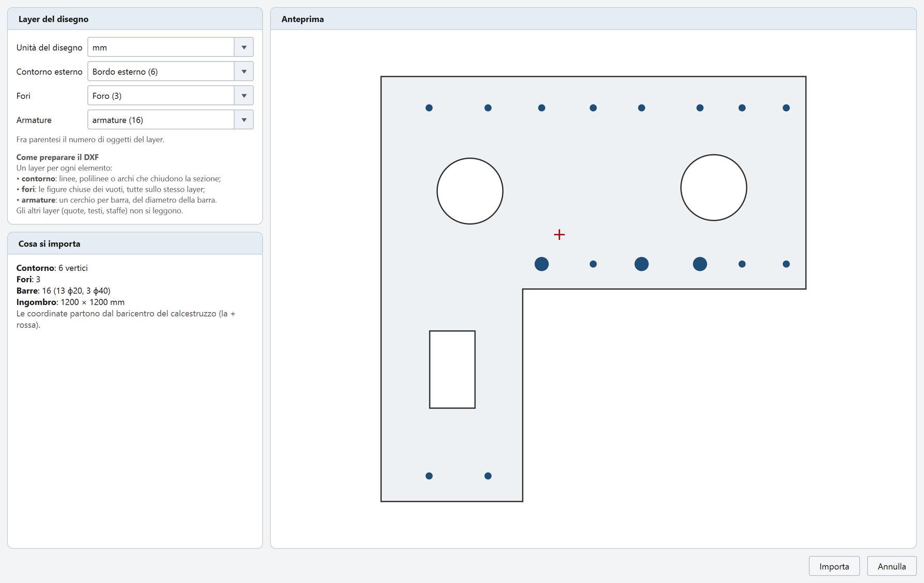
Task: Expand the Armature layer dropdown arrow
Action: coord(244,120)
